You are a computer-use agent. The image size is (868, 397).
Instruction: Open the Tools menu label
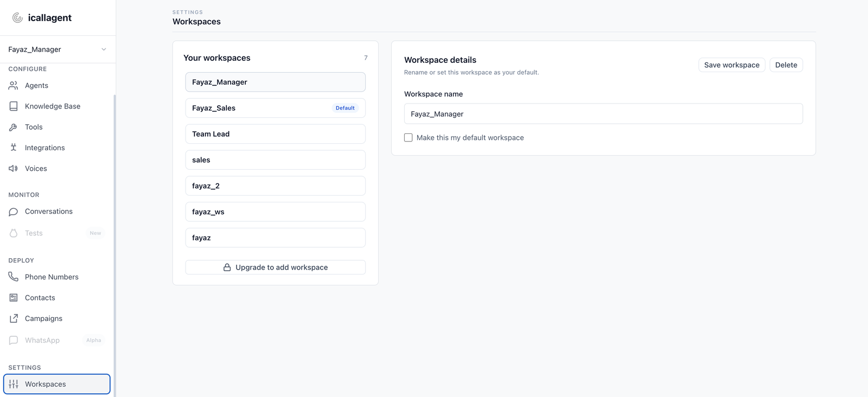34,127
